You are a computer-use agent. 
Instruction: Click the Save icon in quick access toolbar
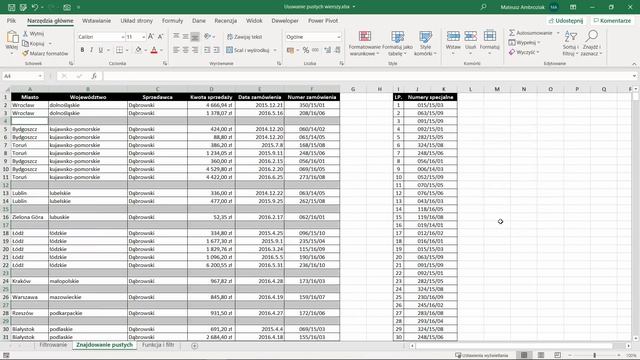[11, 7]
